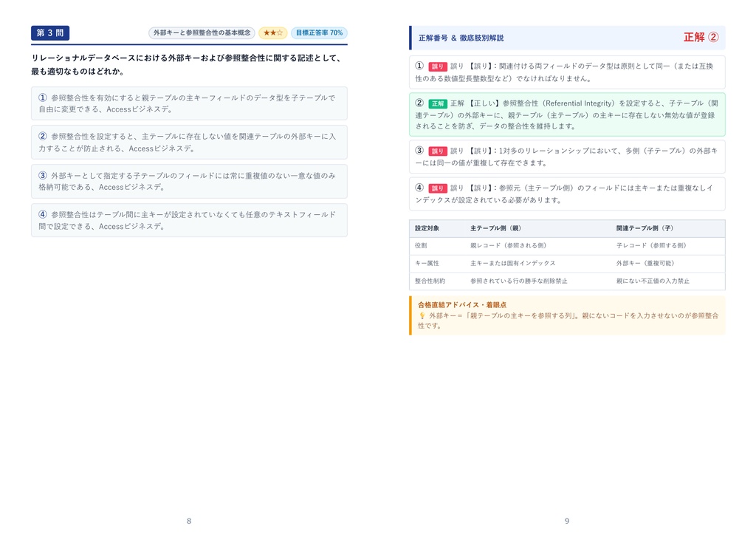The height and width of the screenshot is (537, 756).
Task: Click the 主キーまたは固有インデックス cell
Action: click(513, 264)
